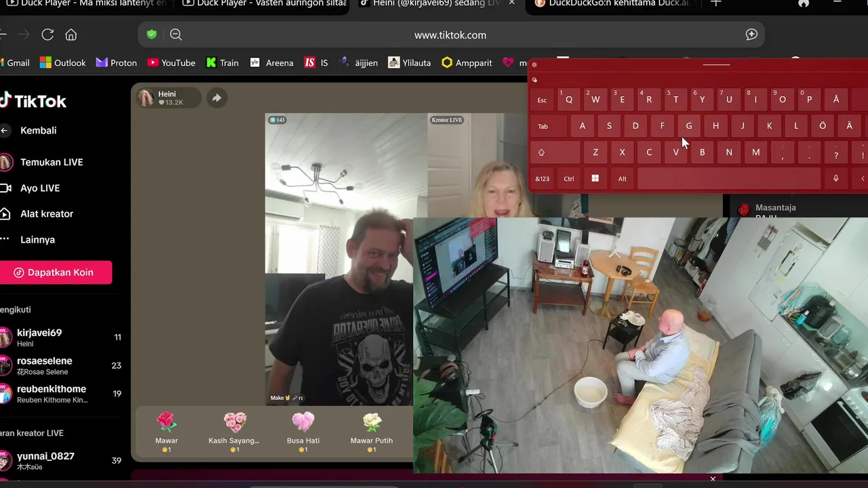Open rosaeselene live channel
The height and width of the screenshot is (488, 868).
61,366
